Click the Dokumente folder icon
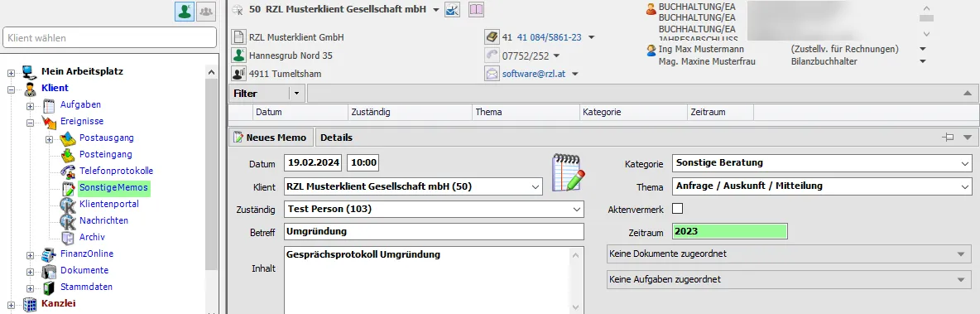The width and height of the screenshot is (980, 314). pyautogui.click(x=49, y=271)
